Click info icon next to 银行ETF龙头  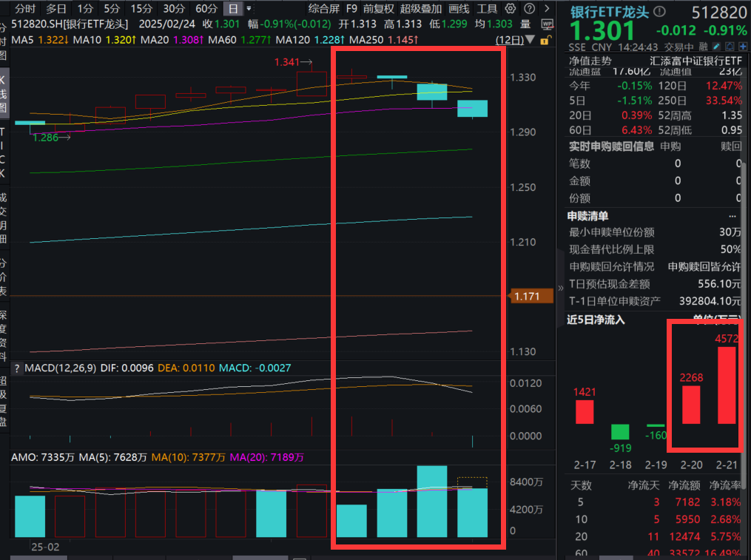point(659,12)
